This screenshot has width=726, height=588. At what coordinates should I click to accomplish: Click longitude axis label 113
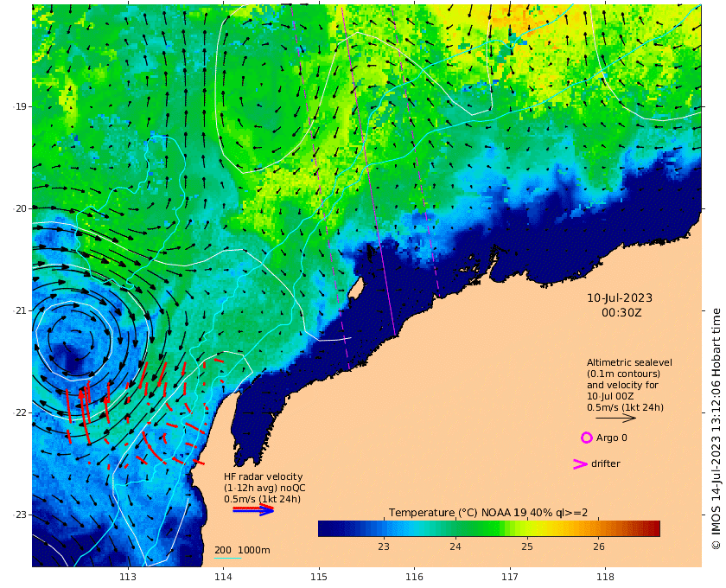tap(128, 577)
